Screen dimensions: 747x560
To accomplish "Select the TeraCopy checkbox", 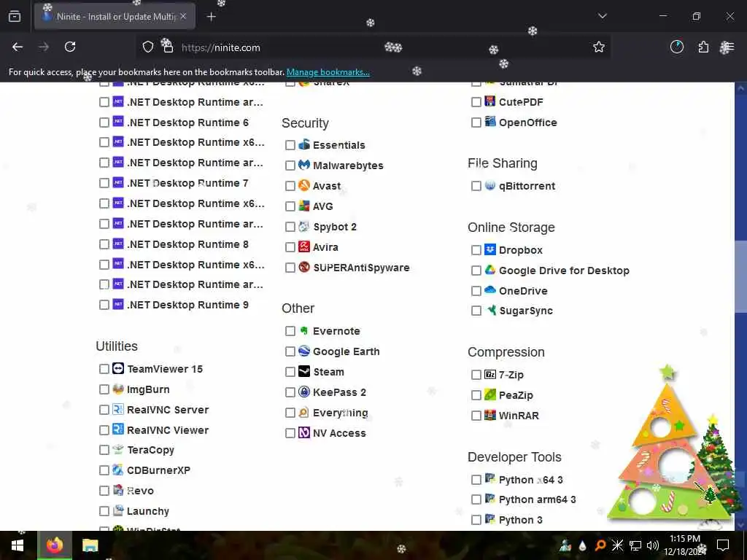I will click(104, 450).
